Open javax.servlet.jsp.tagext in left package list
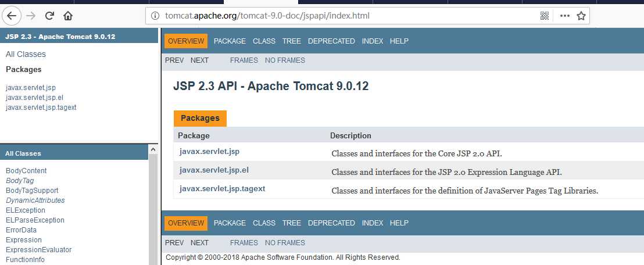Screen dimensions: 644x265 41,108
